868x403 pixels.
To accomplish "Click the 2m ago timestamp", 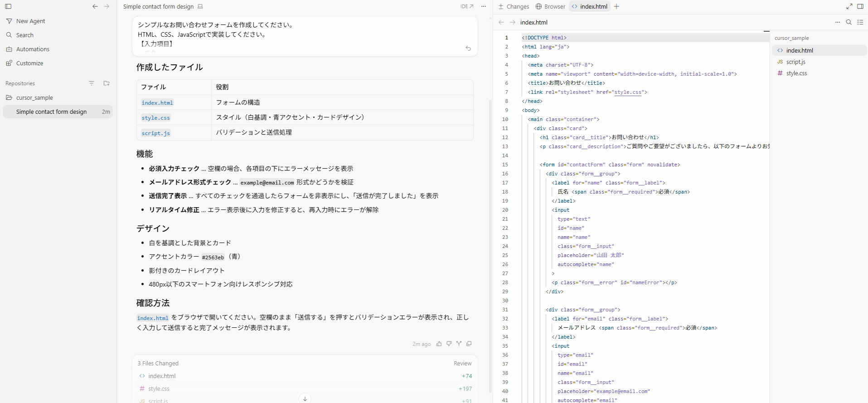I will click(422, 344).
